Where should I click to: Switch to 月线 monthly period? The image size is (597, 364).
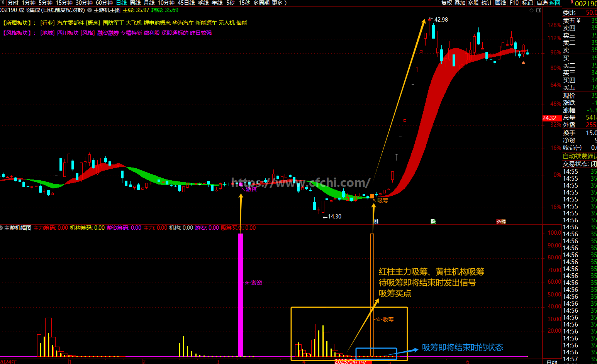click(x=149, y=3)
